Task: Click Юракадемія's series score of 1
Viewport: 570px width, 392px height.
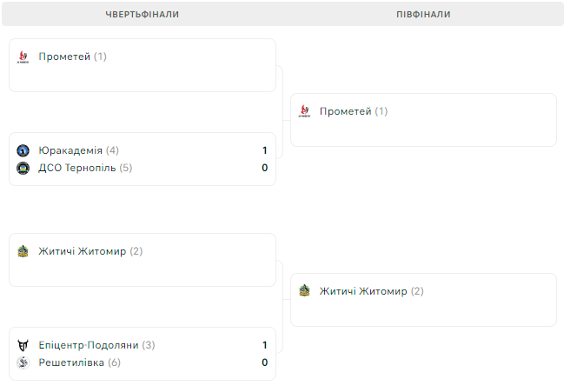Action: pos(265,150)
